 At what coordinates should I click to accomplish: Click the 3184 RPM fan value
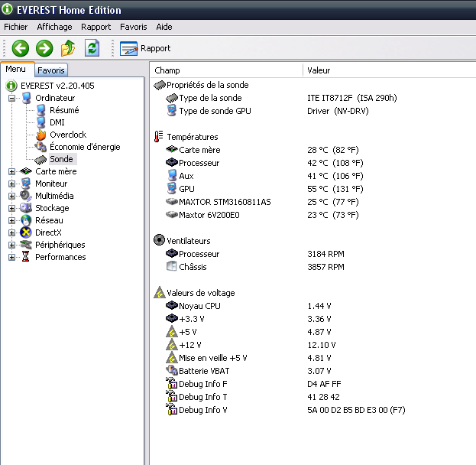325,254
